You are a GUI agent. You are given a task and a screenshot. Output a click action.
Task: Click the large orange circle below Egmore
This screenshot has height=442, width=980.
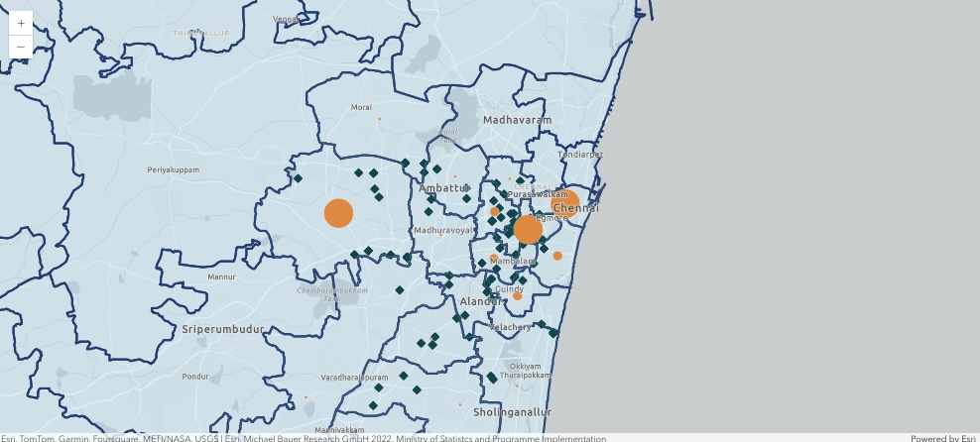point(528,230)
